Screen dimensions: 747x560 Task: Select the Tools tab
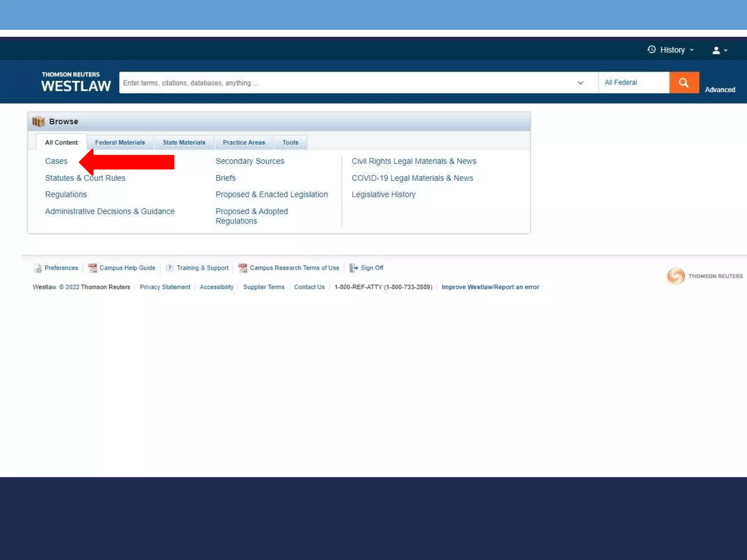(x=290, y=143)
